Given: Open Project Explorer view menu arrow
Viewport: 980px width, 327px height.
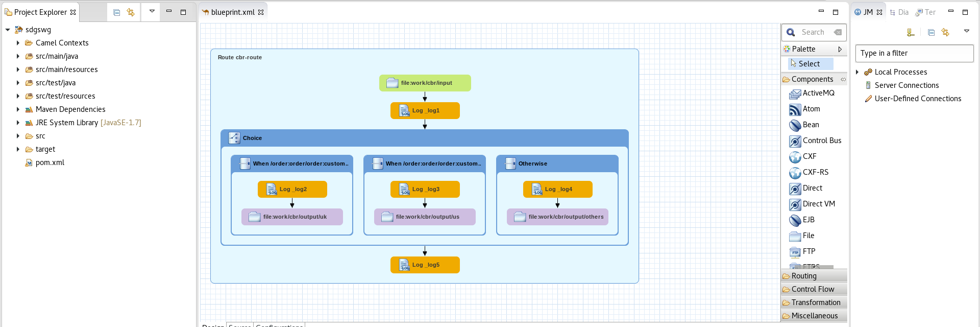Looking at the screenshot, I should point(152,11).
